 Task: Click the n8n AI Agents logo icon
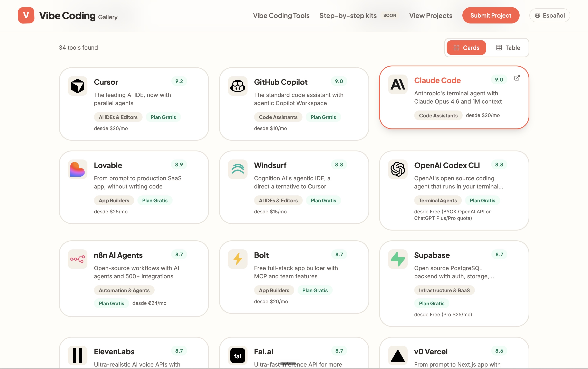pos(78,259)
